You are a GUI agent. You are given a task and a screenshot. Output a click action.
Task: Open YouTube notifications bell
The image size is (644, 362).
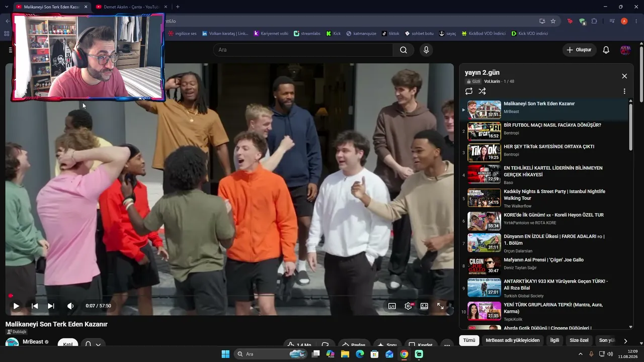pos(606,50)
